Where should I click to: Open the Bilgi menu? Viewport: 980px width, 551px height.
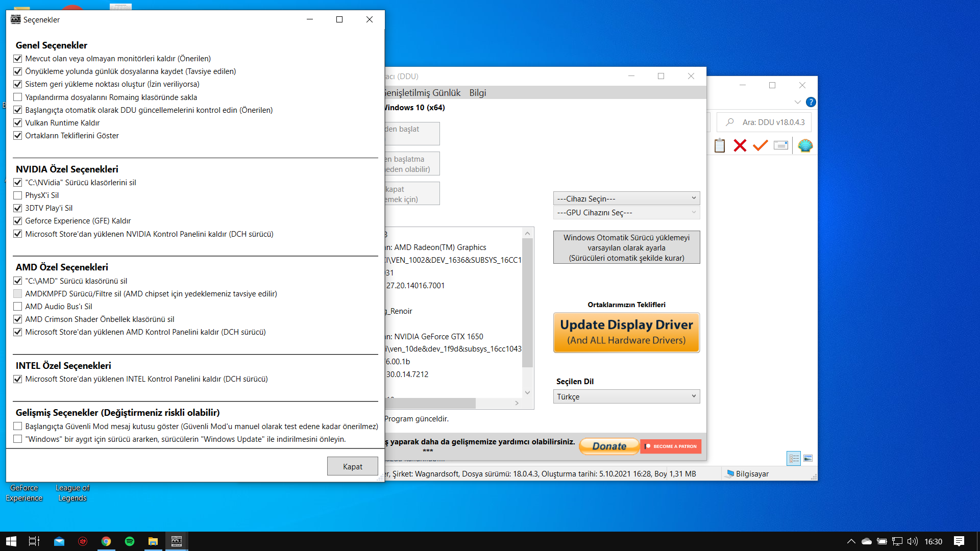tap(477, 93)
